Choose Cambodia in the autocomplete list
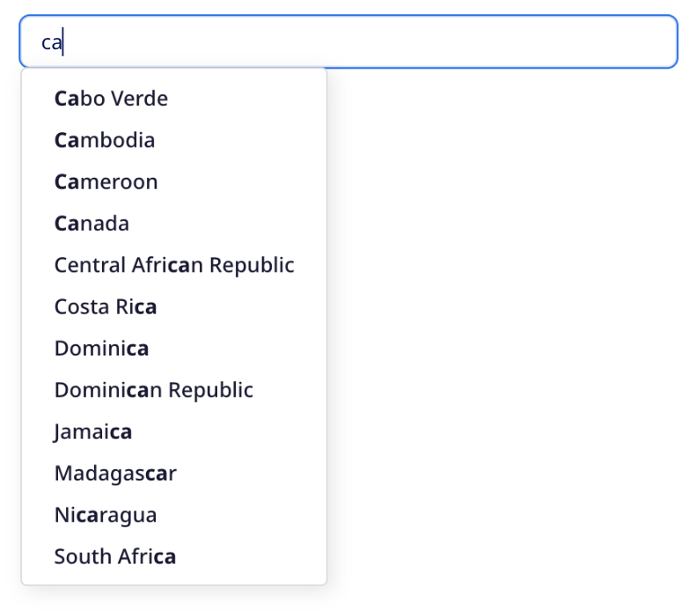The height and width of the screenshot is (616, 695). point(105,140)
